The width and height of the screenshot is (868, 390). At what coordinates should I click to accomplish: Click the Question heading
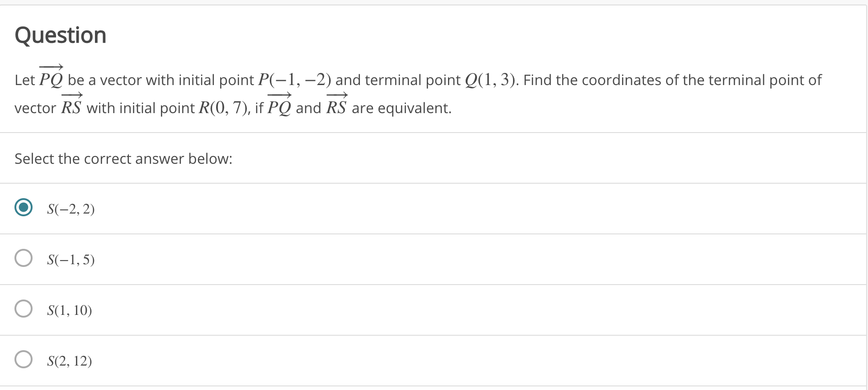tap(61, 35)
